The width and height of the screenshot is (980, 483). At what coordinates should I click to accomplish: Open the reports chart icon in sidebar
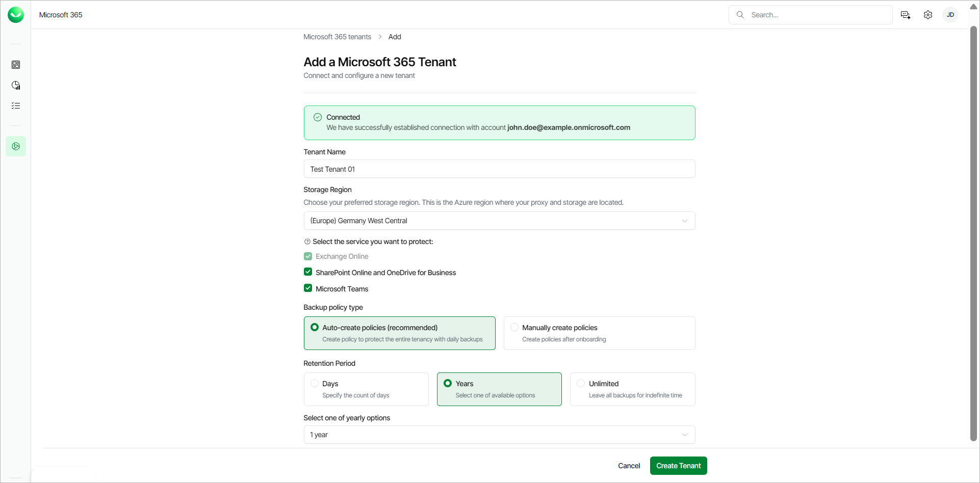(x=16, y=85)
